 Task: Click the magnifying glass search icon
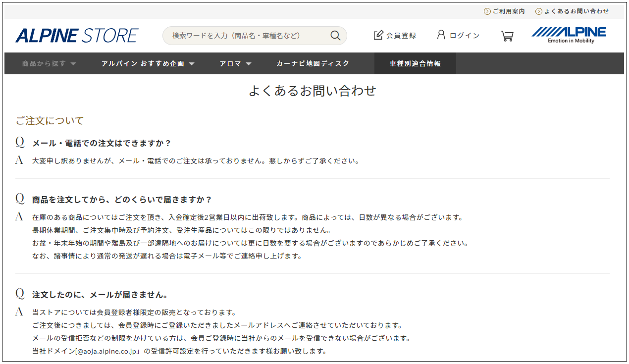coord(335,36)
